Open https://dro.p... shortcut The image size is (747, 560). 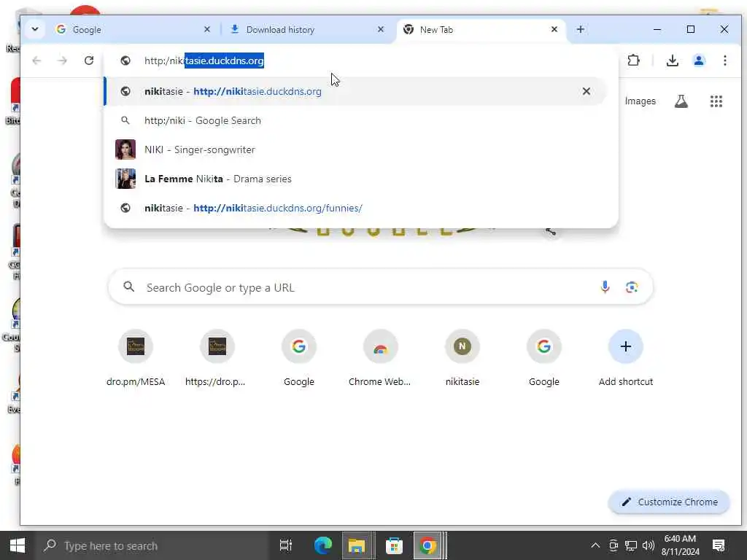coord(217,358)
